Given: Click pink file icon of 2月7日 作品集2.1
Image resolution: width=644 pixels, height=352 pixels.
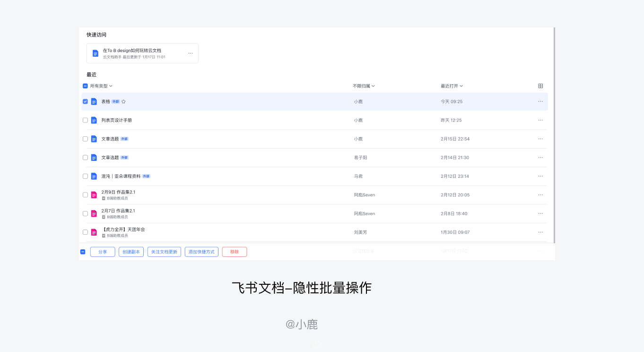Looking at the screenshot, I should click(x=94, y=214).
